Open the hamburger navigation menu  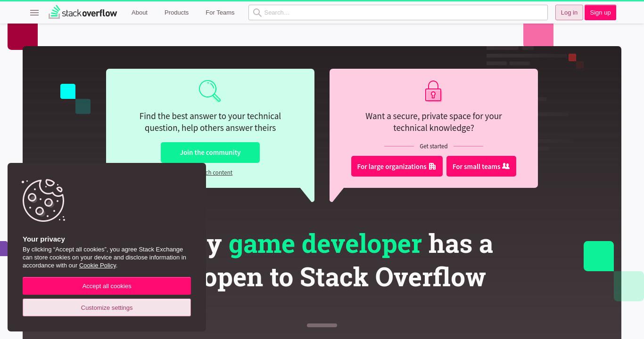[x=34, y=13]
